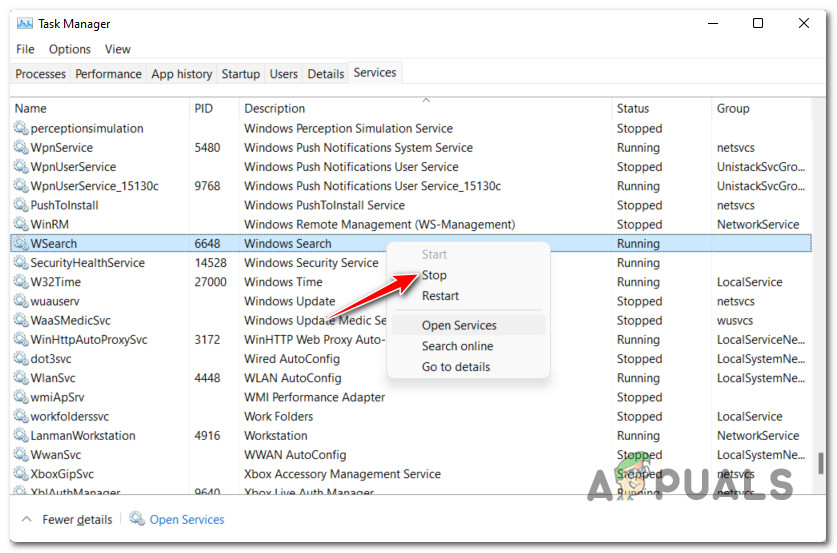
Task: Open the Options menu in menu bar
Action: click(x=70, y=49)
